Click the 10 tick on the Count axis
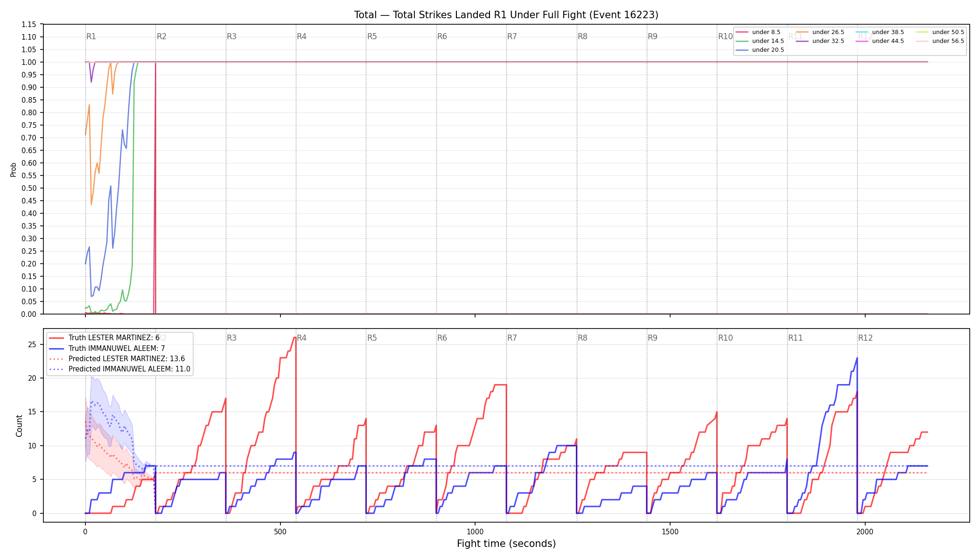This screenshot has height=560, width=980. pyautogui.click(x=32, y=446)
